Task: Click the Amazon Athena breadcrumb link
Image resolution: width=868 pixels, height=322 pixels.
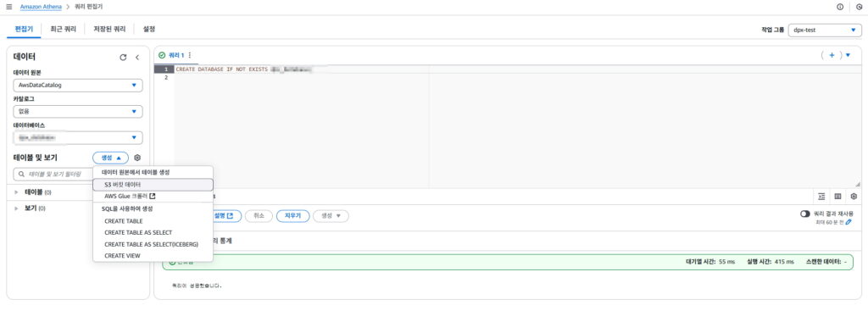Action: (42, 7)
